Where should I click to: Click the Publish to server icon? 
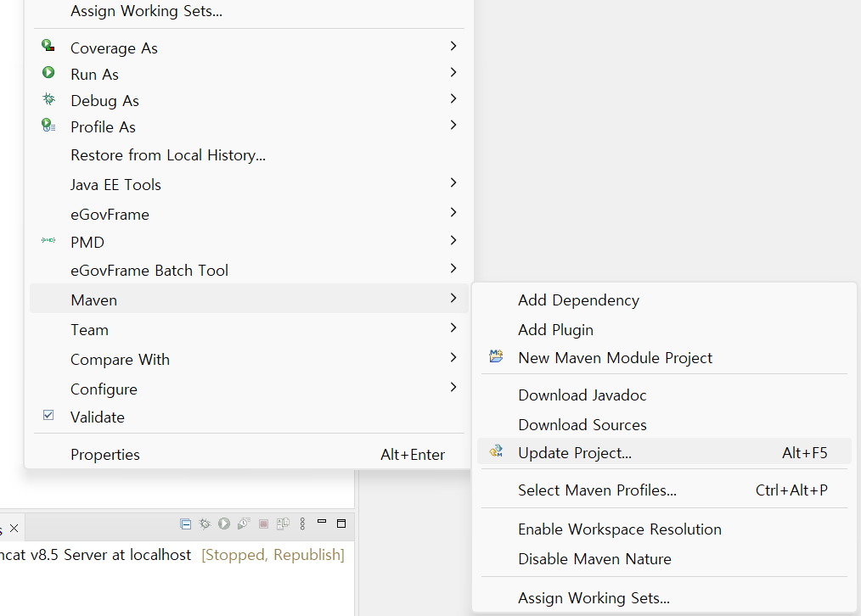point(283,524)
